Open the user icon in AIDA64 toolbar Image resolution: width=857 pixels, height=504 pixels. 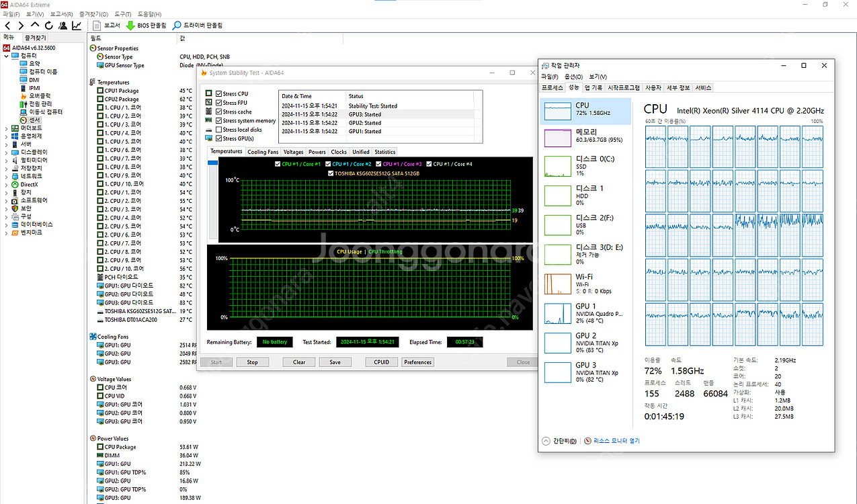click(x=63, y=26)
